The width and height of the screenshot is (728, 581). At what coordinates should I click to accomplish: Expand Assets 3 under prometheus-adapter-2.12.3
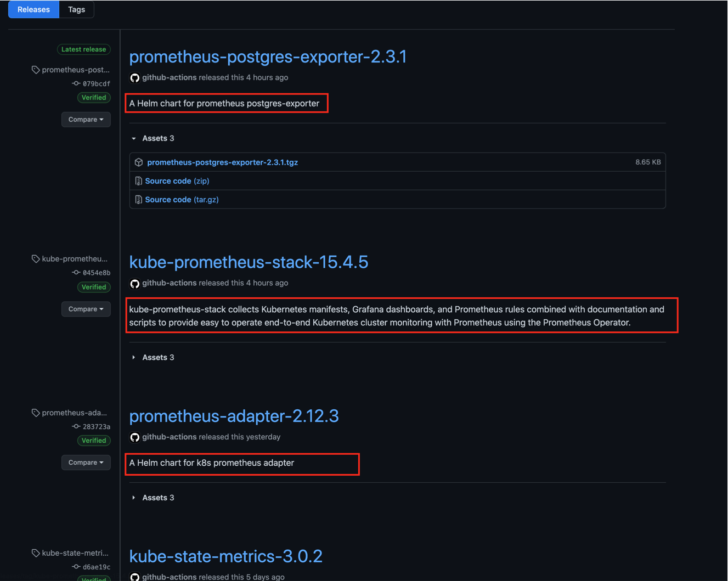(153, 498)
